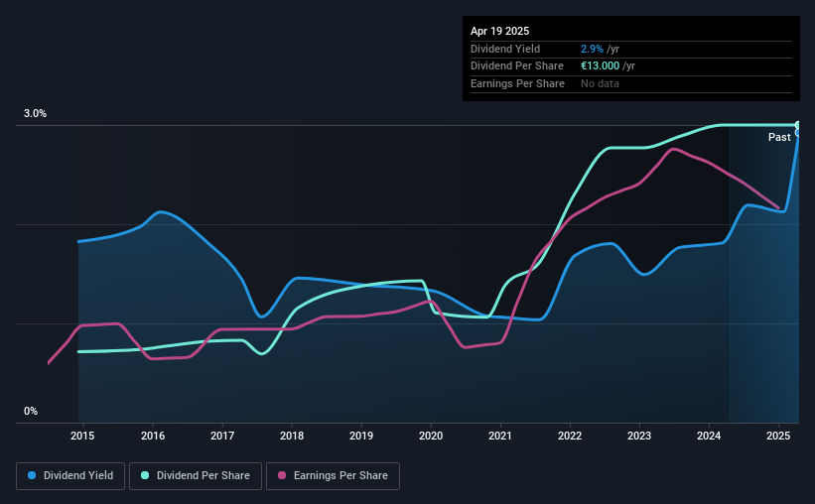Image resolution: width=815 pixels, height=504 pixels.
Task: Toggle the Dividend Per Share legend button
Action: [x=196, y=476]
